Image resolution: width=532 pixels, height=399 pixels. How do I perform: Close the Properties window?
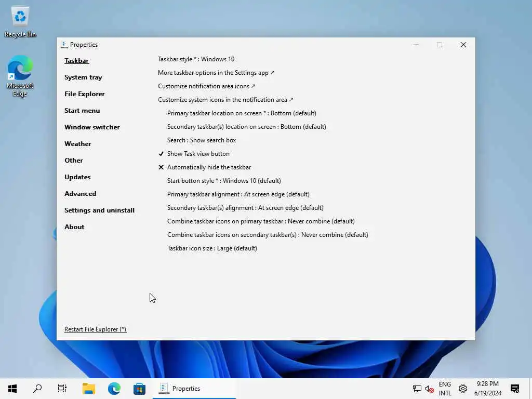(x=463, y=45)
